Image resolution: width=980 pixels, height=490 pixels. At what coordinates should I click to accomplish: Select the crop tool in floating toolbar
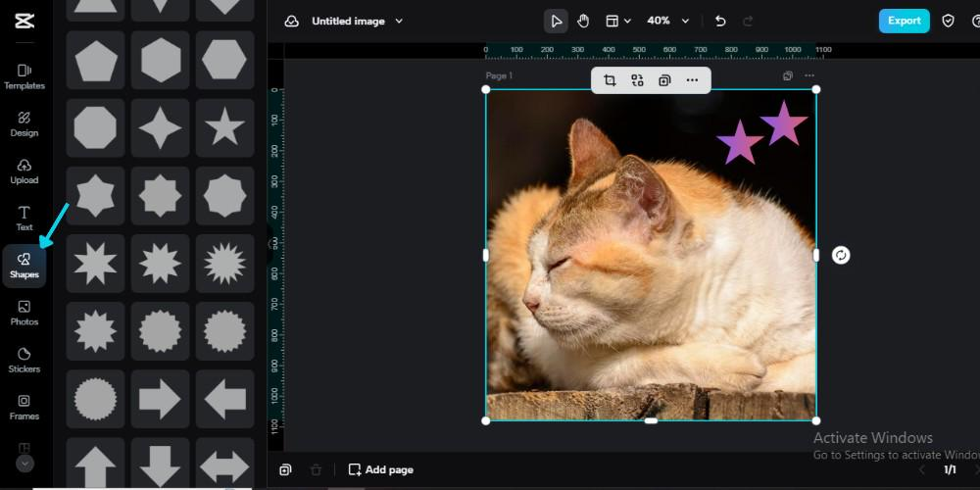coord(610,80)
